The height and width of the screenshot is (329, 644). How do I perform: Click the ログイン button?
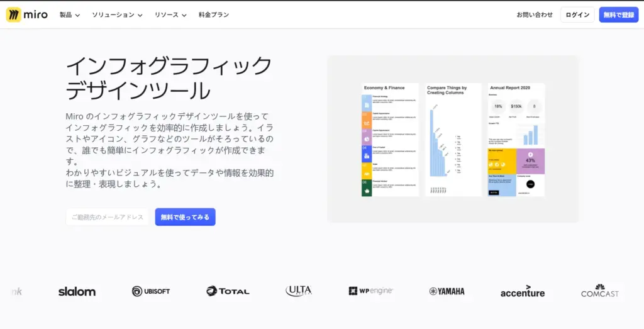click(x=577, y=15)
